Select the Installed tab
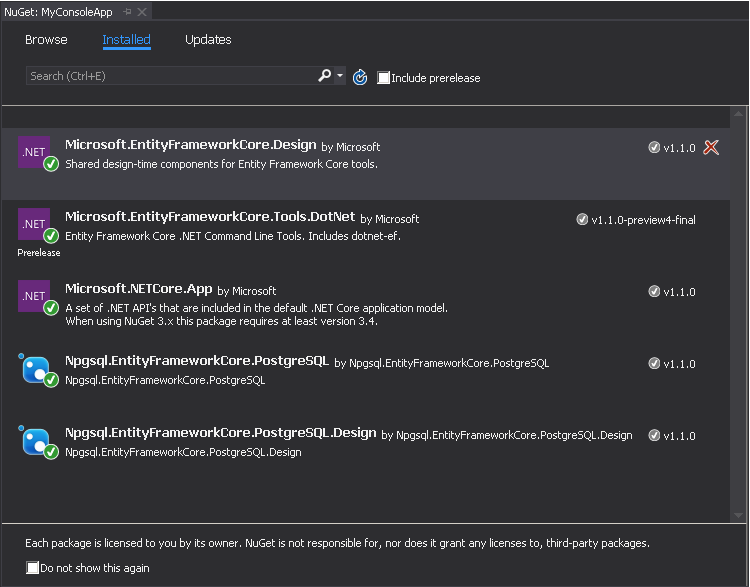This screenshot has width=750, height=587. click(126, 40)
